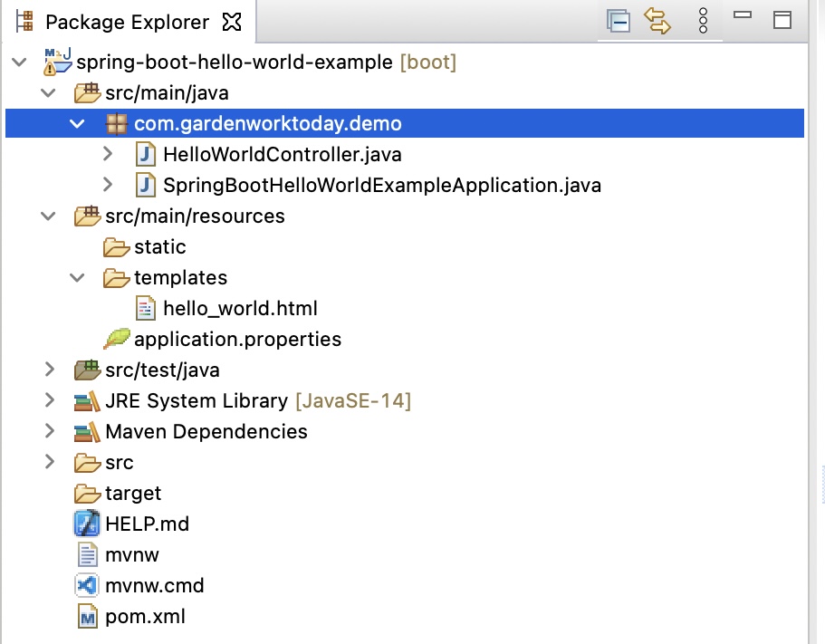Viewport: 825px width, 644px height.
Task: Click the Collapse All toolbar icon
Action: pyautogui.click(x=619, y=22)
